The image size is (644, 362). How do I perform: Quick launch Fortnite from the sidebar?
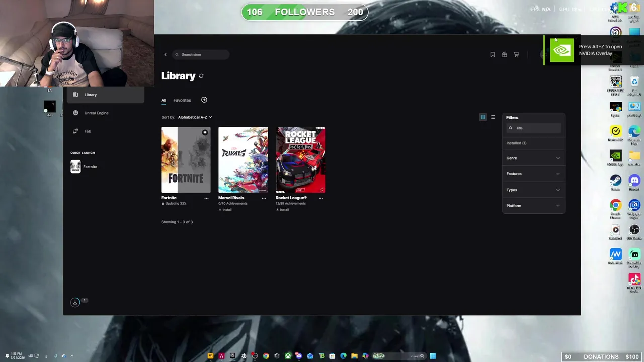(x=84, y=167)
